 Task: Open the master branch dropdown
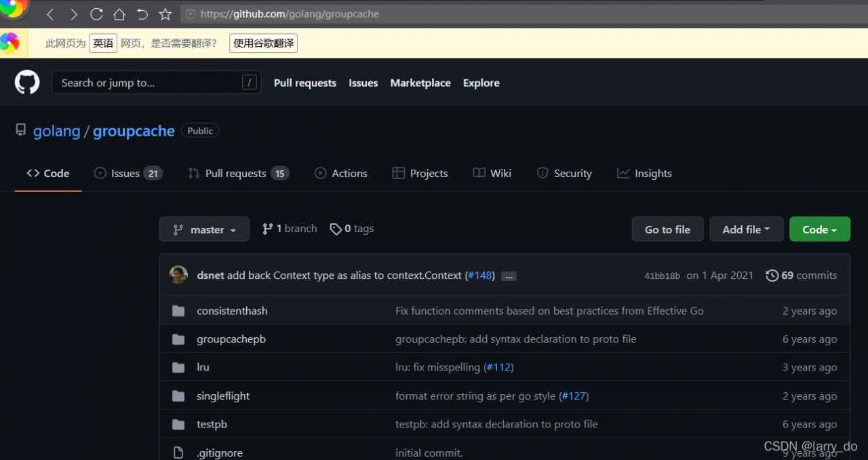click(x=204, y=229)
